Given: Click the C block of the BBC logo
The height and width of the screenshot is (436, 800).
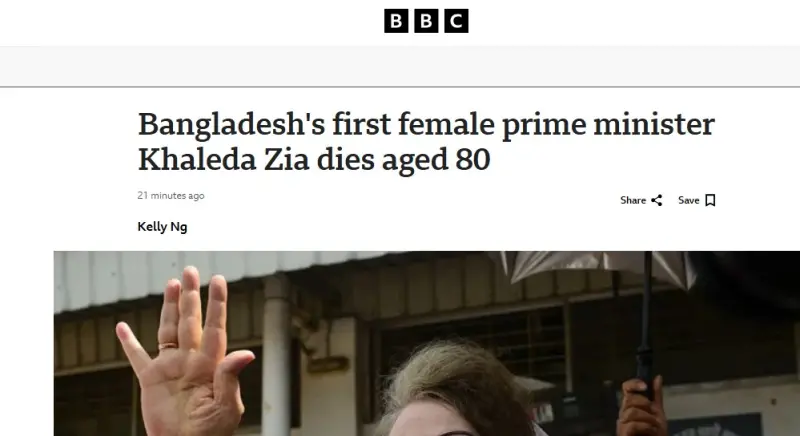Looking at the screenshot, I should coord(456,21).
